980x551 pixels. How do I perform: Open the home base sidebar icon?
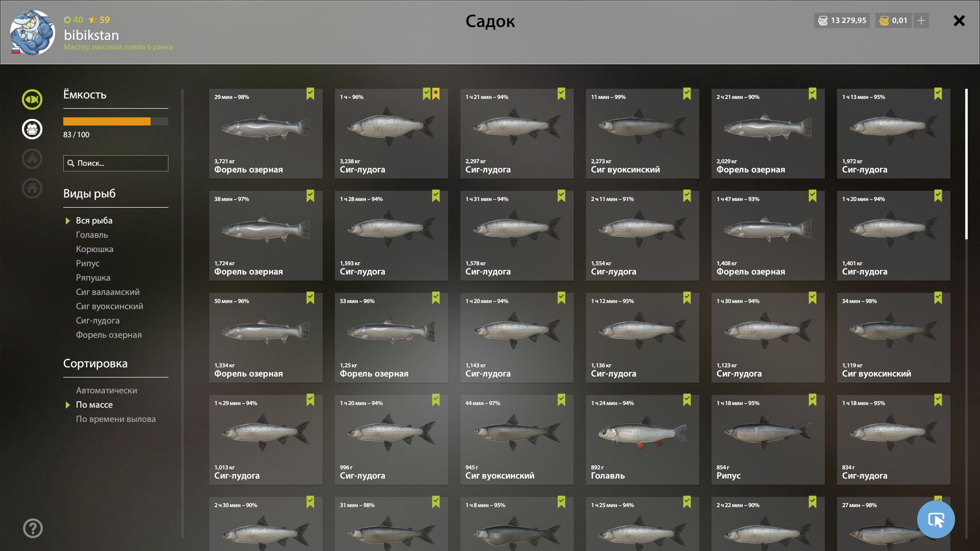pyautogui.click(x=32, y=188)
